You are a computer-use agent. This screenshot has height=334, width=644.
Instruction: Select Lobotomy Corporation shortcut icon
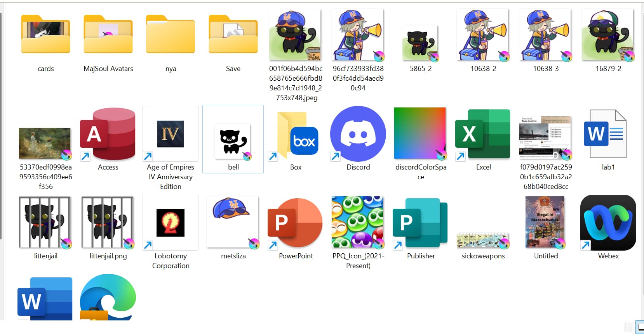[x=171, y=223]
